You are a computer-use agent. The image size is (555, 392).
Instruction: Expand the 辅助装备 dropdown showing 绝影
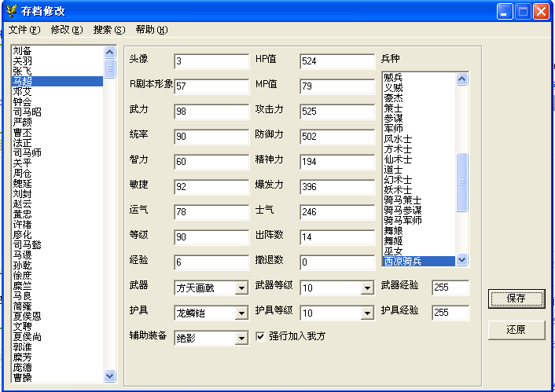coord(242,339)
